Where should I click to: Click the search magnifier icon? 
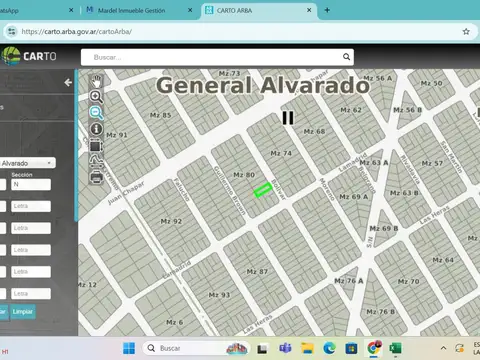click(x=346, y=57)
